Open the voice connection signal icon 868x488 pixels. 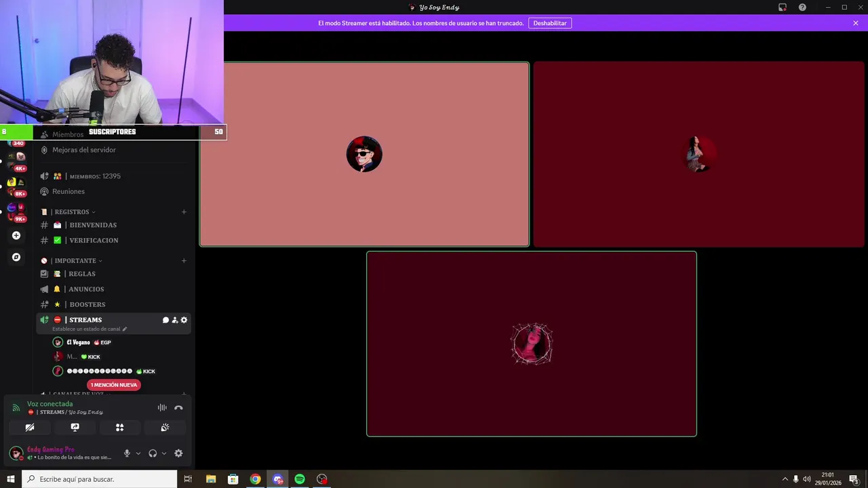pyautogui.click(x=16, y=408)
